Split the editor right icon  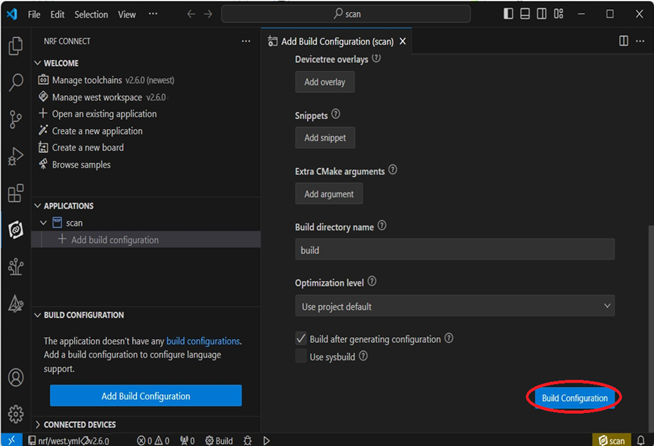coord(623,41)
